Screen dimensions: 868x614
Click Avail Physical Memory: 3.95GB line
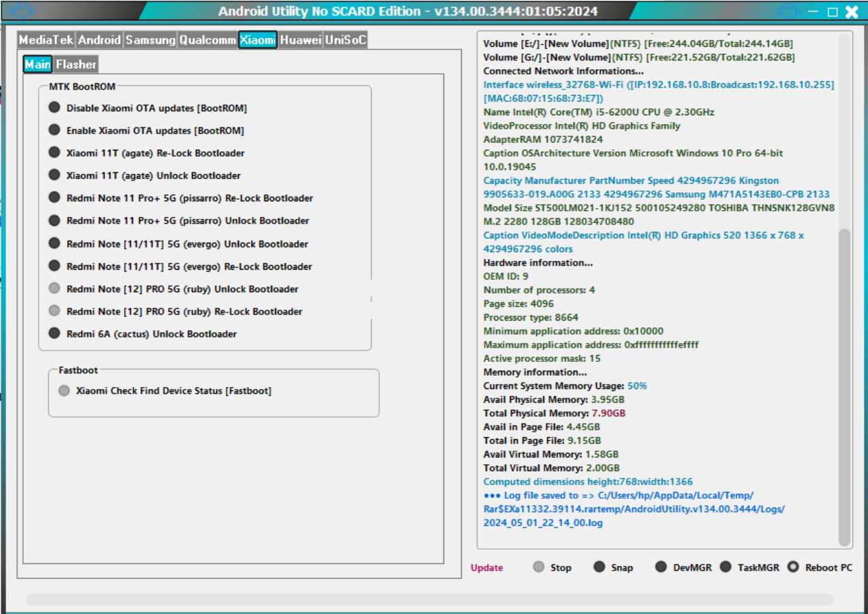point(553,400)
